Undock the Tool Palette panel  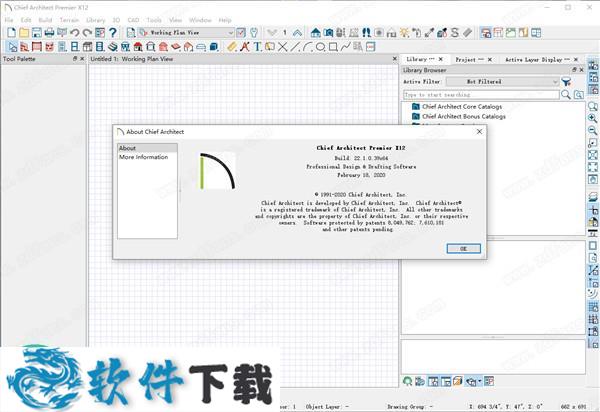tap(75, 59)
